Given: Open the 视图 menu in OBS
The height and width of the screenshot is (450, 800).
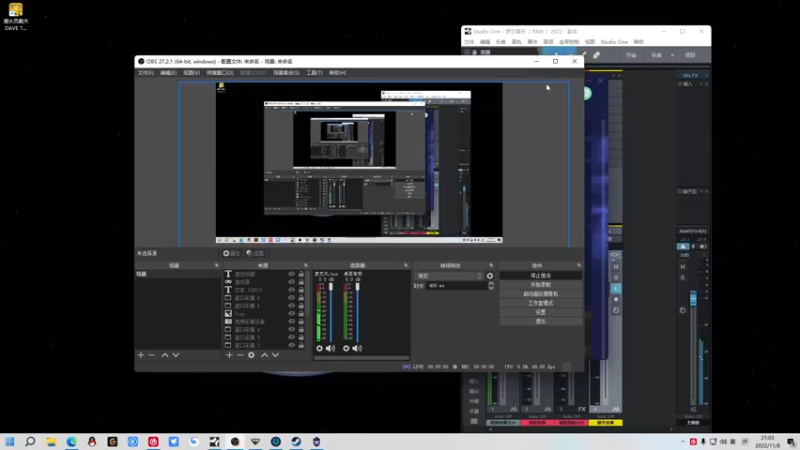Looking at the screenshot, I should pyautogui.click(x=191, y=73).
